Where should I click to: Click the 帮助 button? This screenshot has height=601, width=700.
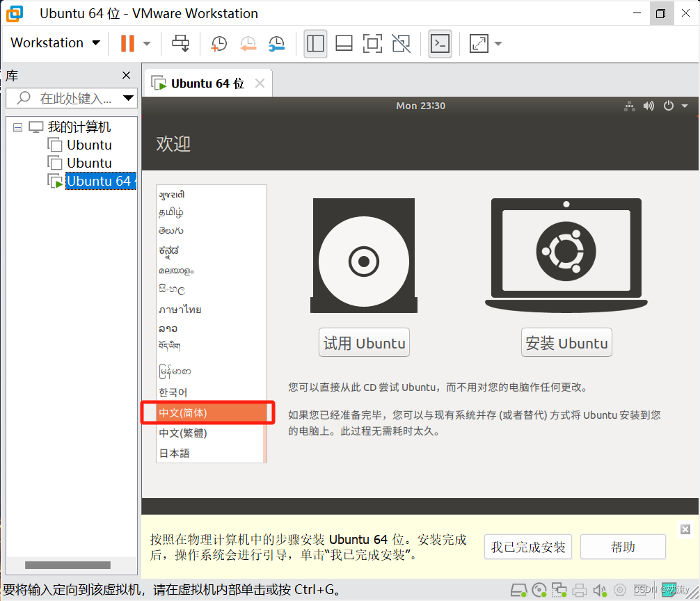point(623,547)
